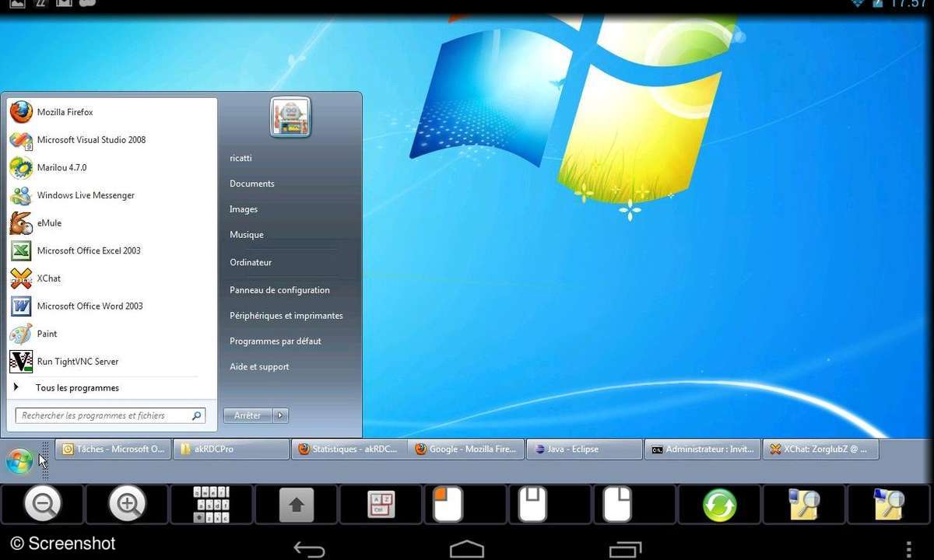Launch Paint from the Start menu

[111, 334]
